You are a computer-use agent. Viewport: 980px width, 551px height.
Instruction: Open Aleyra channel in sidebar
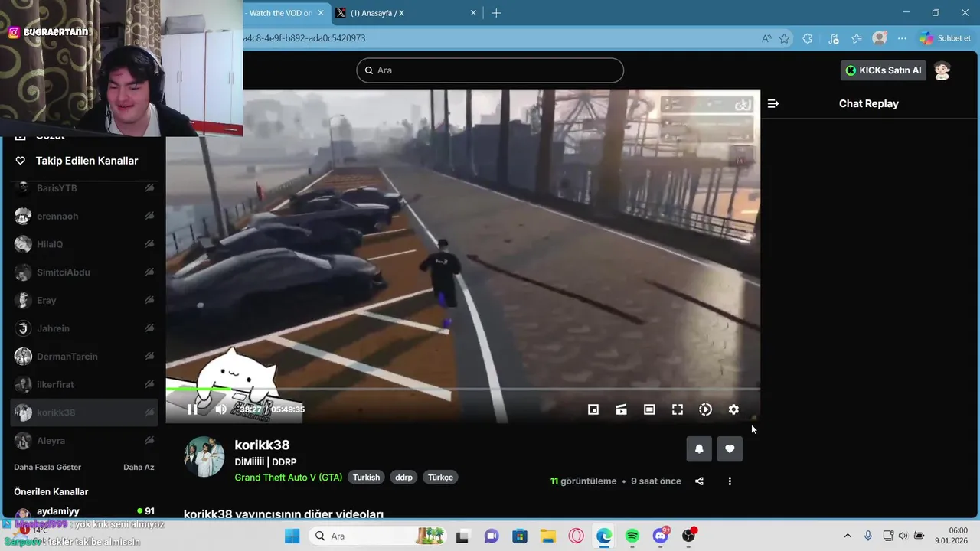(x=84, y=441)
